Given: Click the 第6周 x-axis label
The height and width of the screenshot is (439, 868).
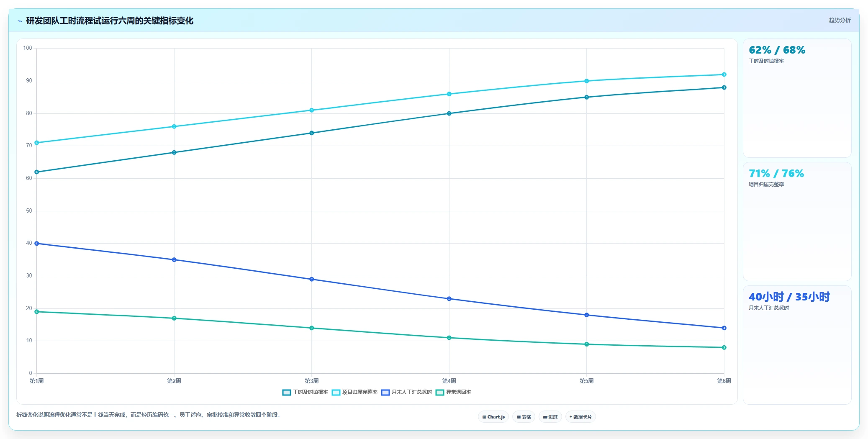Looking at the screenshot, I should (724, 381).
